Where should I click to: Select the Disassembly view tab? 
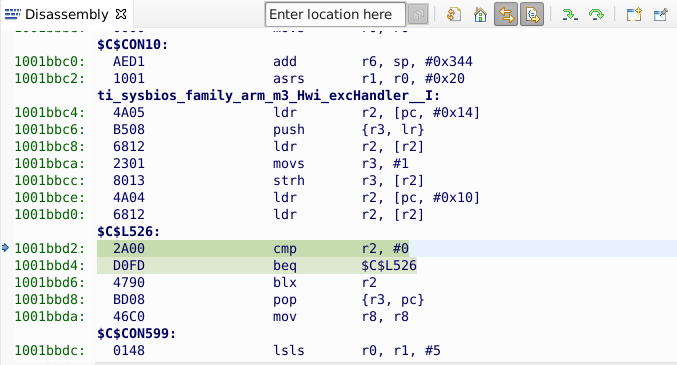pos(66,14)
